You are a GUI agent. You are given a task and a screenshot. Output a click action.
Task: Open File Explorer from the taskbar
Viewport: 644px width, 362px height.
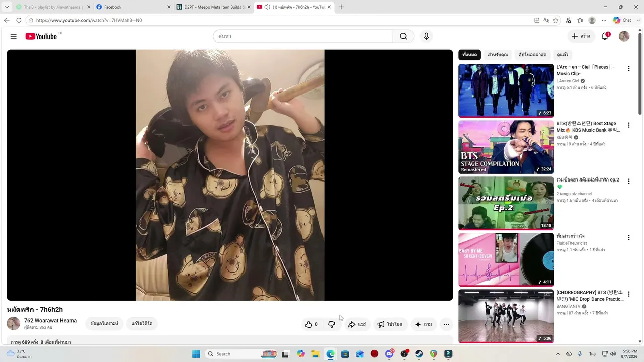(315, 354)
